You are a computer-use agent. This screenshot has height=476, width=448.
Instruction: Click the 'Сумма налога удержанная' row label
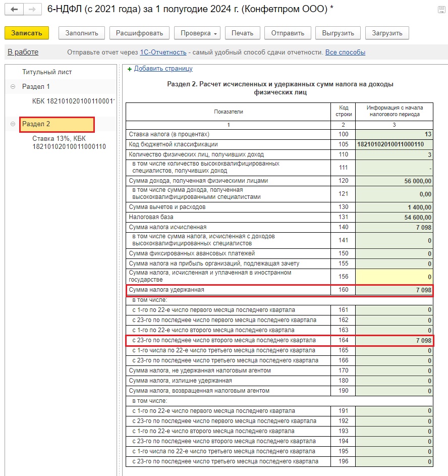(166, 290)
